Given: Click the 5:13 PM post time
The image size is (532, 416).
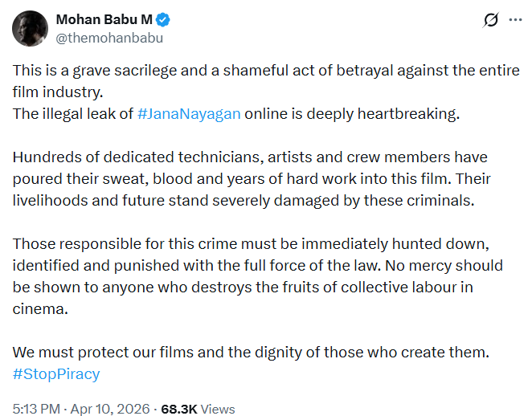Looking at the screenshot, I should coord(35,409).
